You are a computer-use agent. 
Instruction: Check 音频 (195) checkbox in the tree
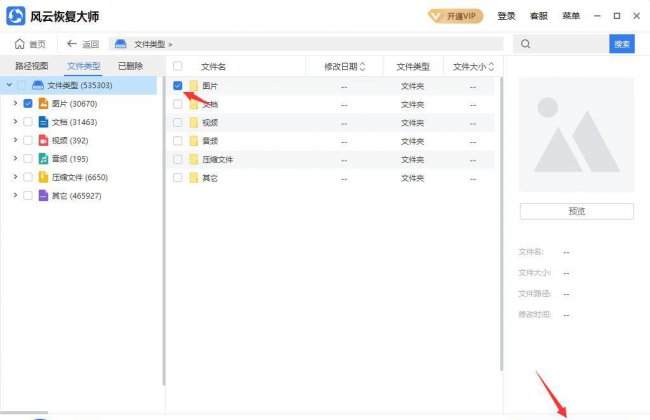(x=28, y=158)
